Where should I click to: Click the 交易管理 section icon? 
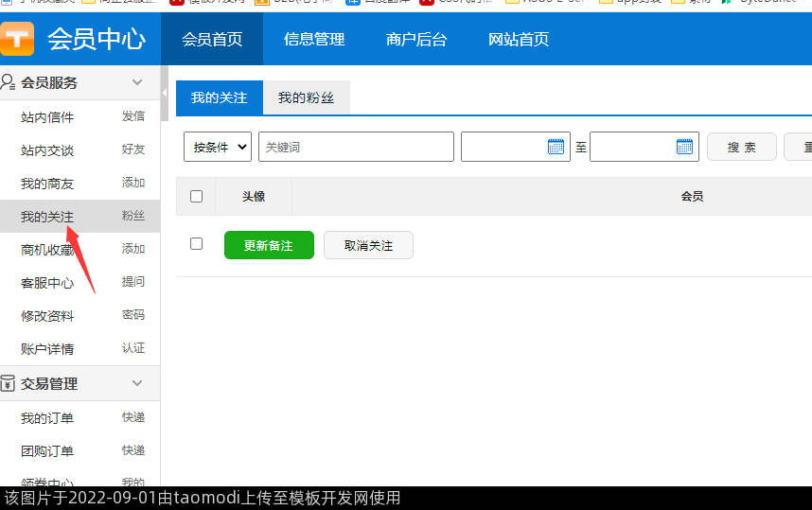8,383
